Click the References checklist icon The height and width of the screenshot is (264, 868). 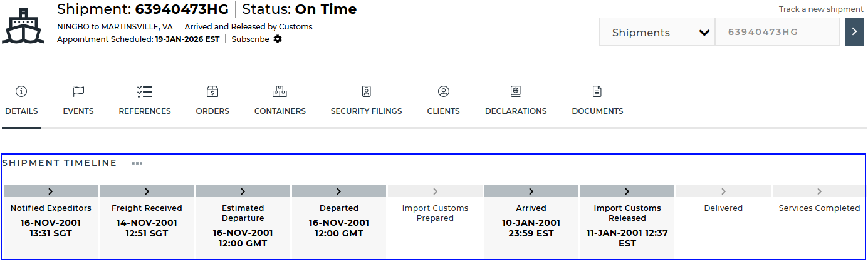coord(145,92)
